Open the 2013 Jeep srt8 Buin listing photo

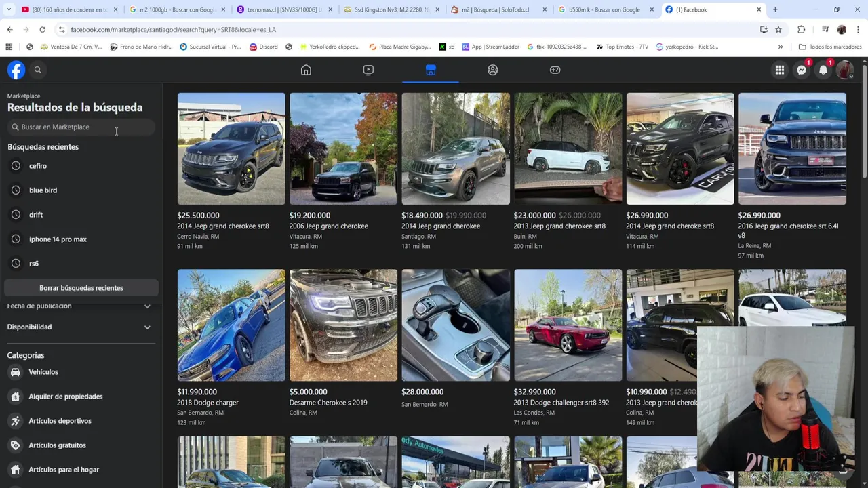tap(568, 148)
